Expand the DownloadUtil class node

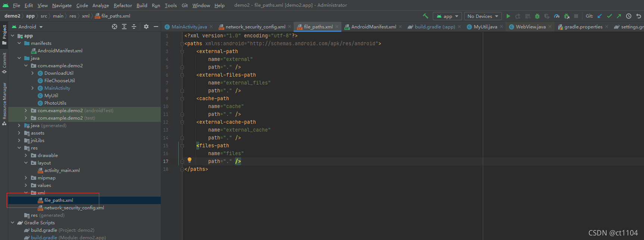tap(32, 73)
